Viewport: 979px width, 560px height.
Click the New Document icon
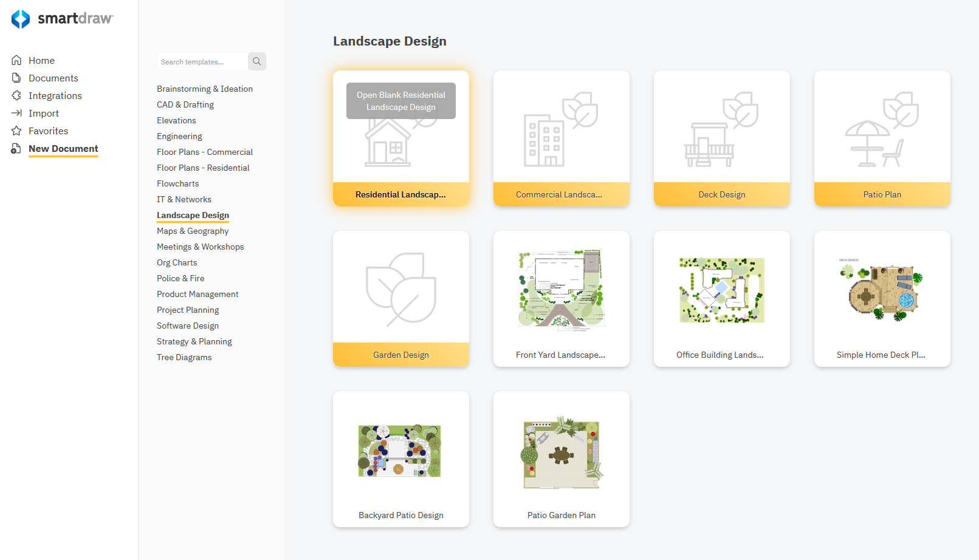pos(16,148)
